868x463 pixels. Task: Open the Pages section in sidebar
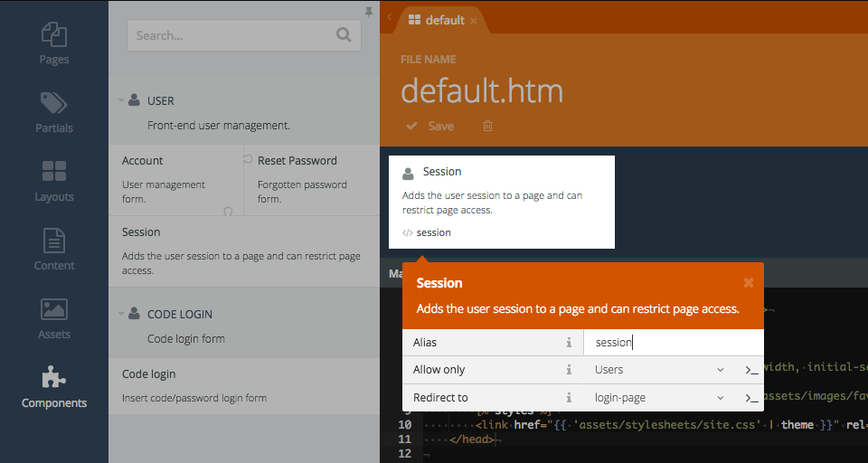54,43
